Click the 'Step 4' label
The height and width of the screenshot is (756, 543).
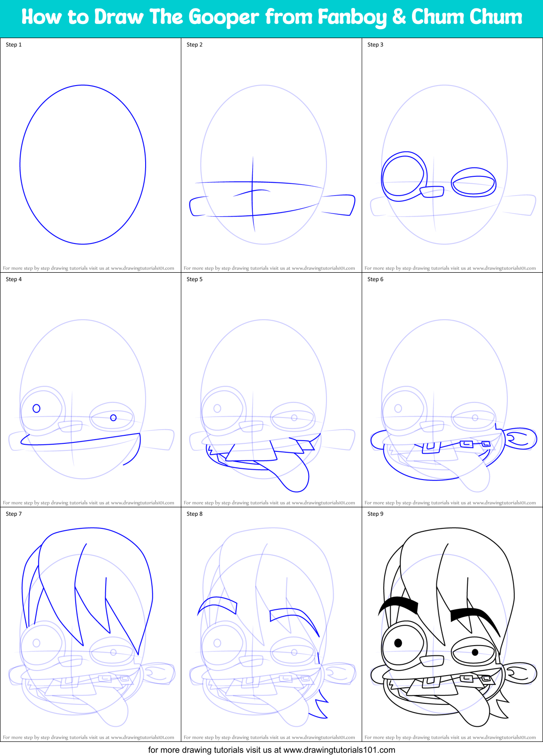pos(14,279)
